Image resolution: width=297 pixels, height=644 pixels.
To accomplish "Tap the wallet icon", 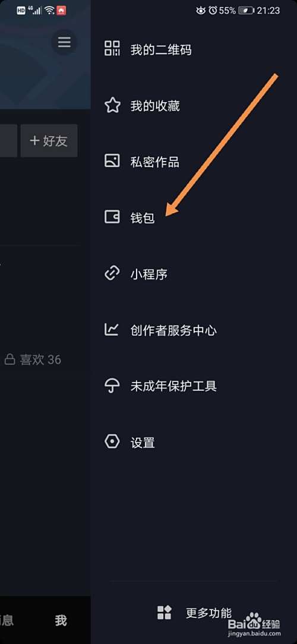I will 112,217.
